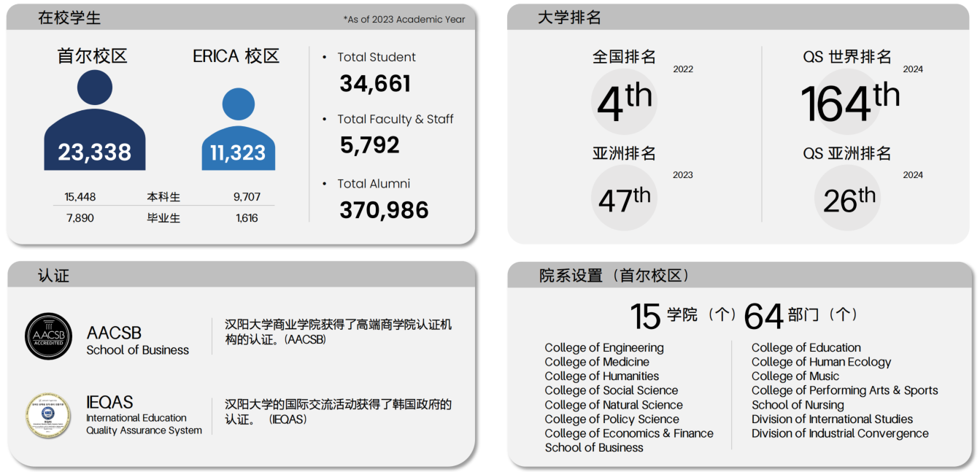980x472 pixels.
Task: Click the QS 亚洲排名 ranking title
Action: coord(847,153)
